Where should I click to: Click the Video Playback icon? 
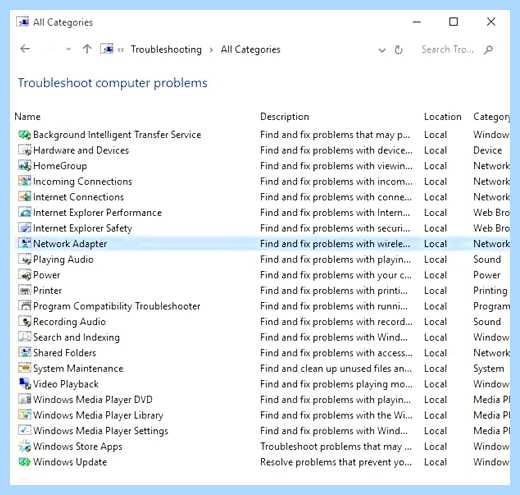point(24,384)
